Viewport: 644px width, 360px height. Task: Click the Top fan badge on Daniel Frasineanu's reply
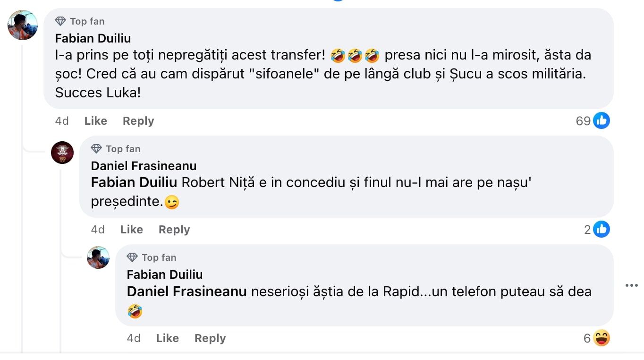tap(96, 149)
